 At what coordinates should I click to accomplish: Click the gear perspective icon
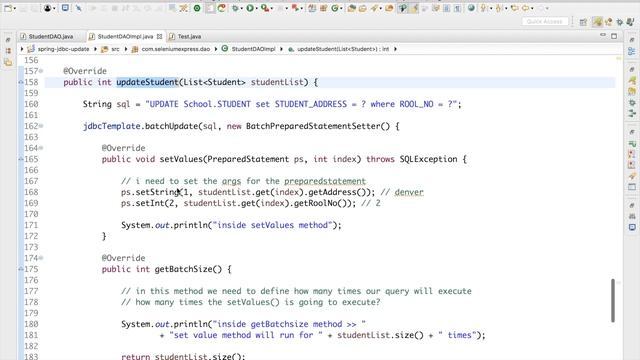(x=620, y=22)
